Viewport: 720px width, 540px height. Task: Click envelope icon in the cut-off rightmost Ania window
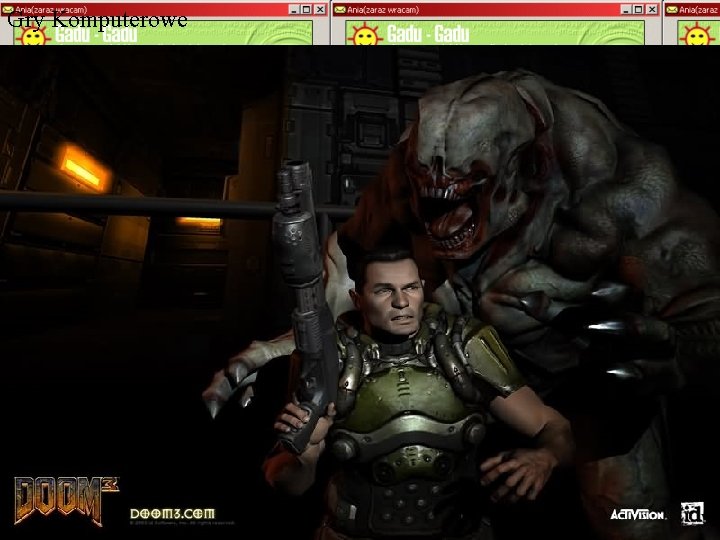tap(672, 10)
